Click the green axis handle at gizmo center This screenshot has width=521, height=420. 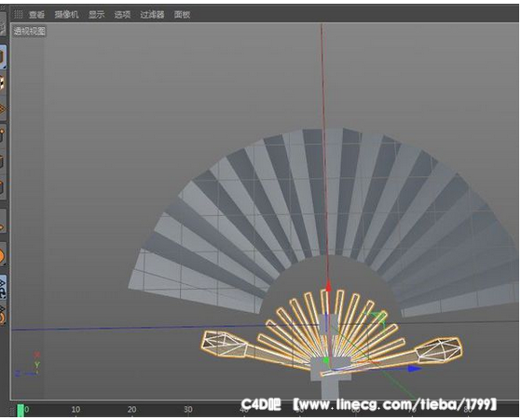[325, 360]
